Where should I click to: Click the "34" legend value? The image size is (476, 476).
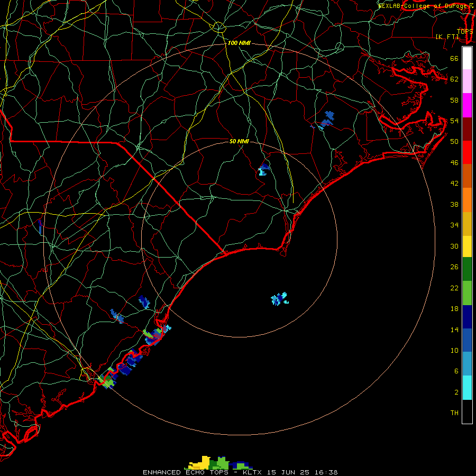point(454,225)
